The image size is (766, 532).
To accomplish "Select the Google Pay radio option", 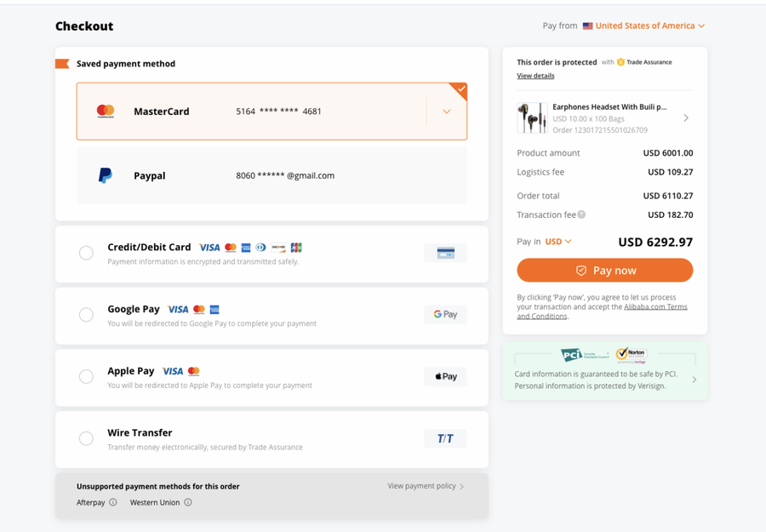I will tap(86, 315).
